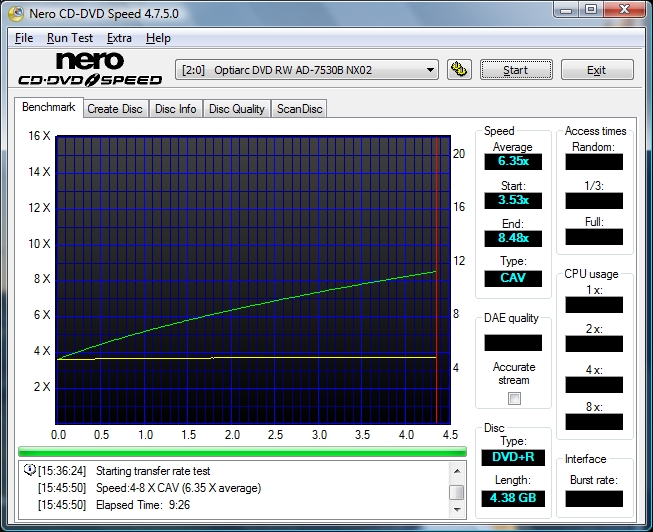Click the Random access time field
Viewport: 653px width, 532px height.
pyautogui.click(x=594, y=162)
